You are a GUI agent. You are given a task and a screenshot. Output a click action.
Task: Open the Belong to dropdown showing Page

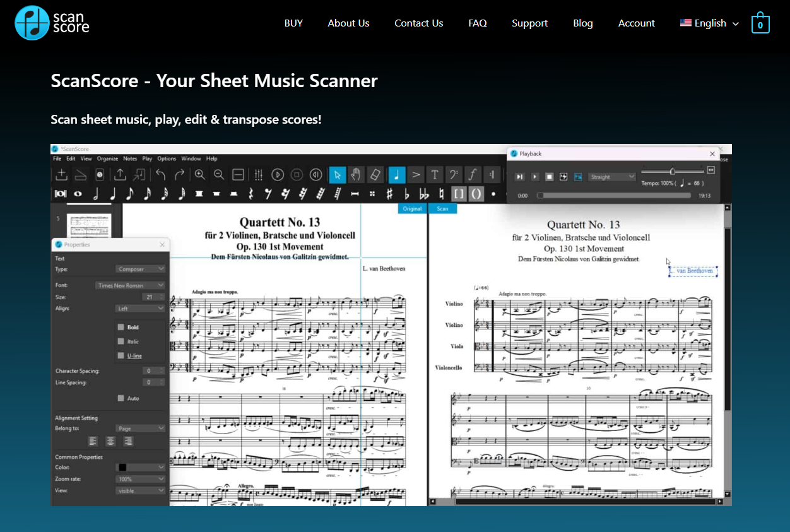click(x=140, y=429)
